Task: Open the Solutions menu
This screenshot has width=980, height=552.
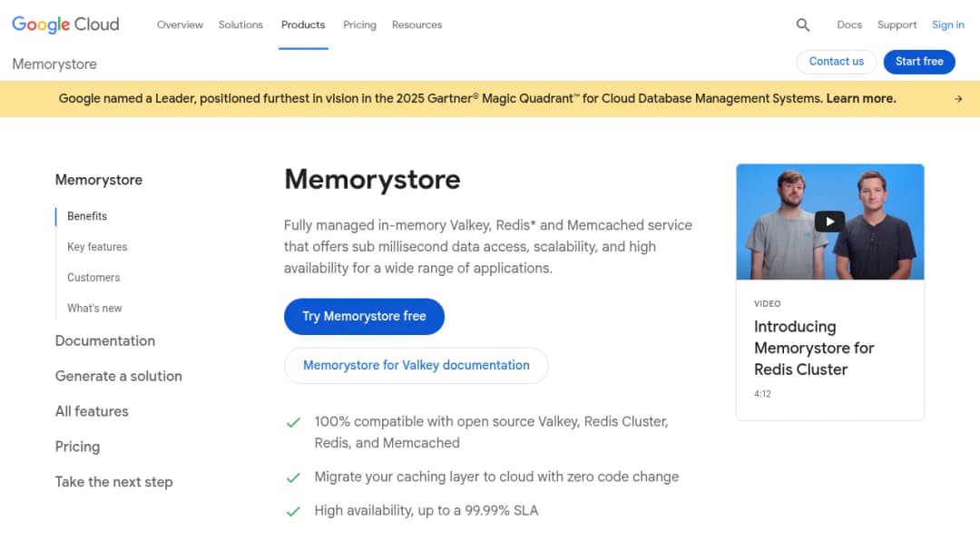Action: tap(240, 25)
